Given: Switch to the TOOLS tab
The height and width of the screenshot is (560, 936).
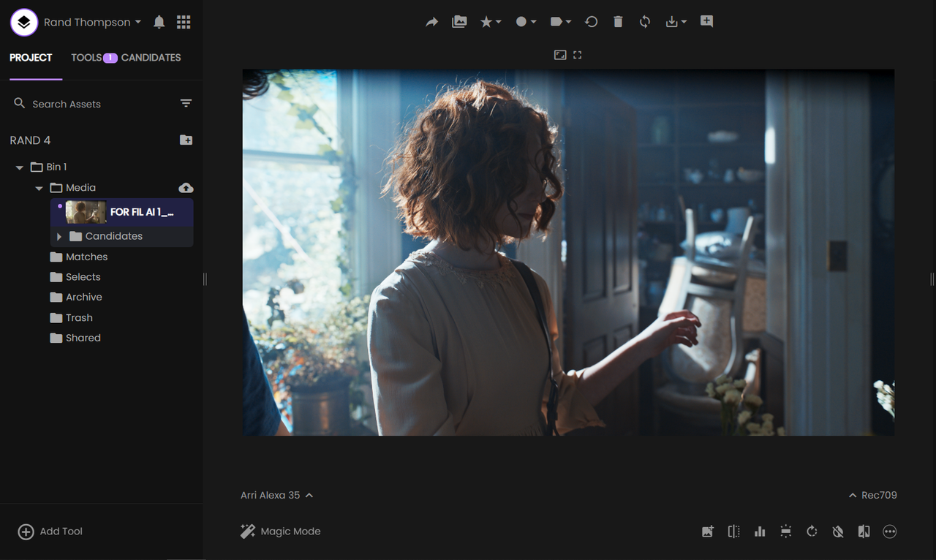Looking at the screenshot, I should 86,57.
